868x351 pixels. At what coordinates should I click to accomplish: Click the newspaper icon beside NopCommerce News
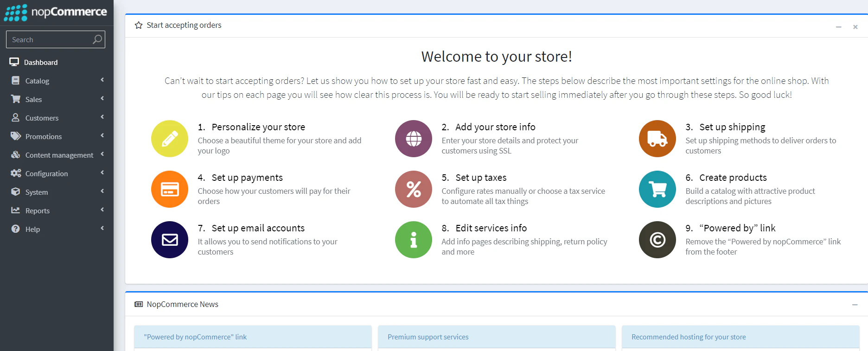click(x=139, y=304)
